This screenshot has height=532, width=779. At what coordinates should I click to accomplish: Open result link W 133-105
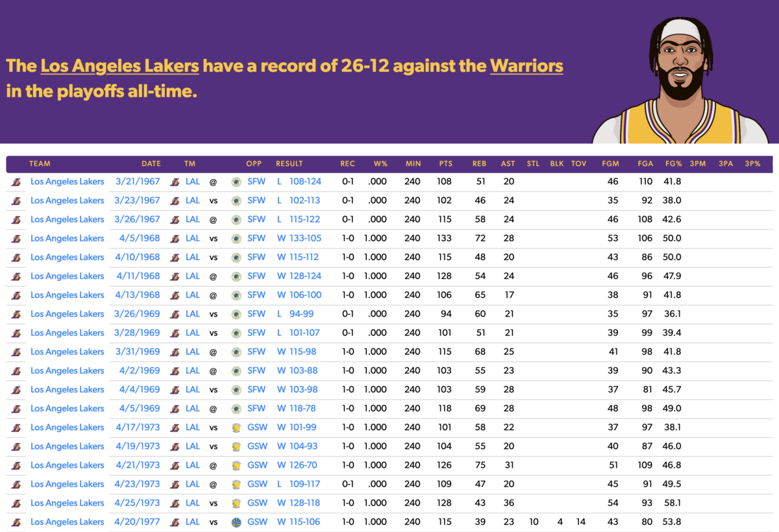point(299,239)
